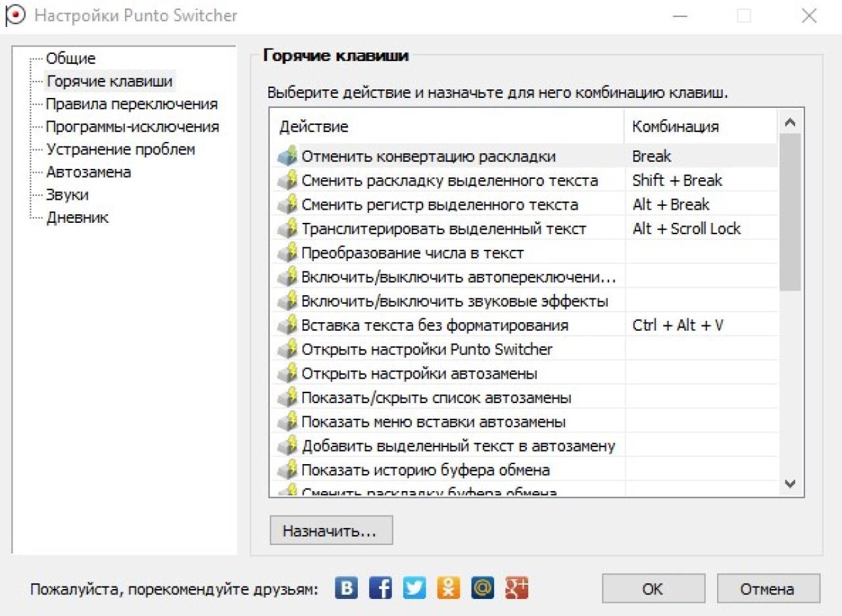Click icon beside Сменить раскладку выделенного текста
Screen dimensions: 842x616
[287, 181]
